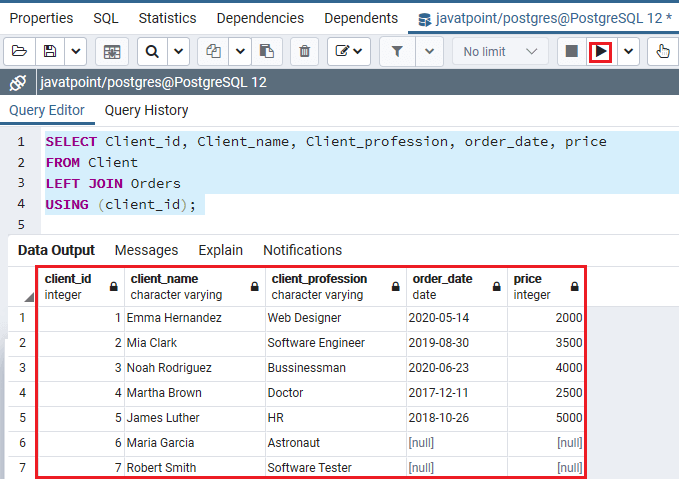This screenshot has width=679, height=479.
Task: Click the Find magnifier icon
Action: pos(152,52)
